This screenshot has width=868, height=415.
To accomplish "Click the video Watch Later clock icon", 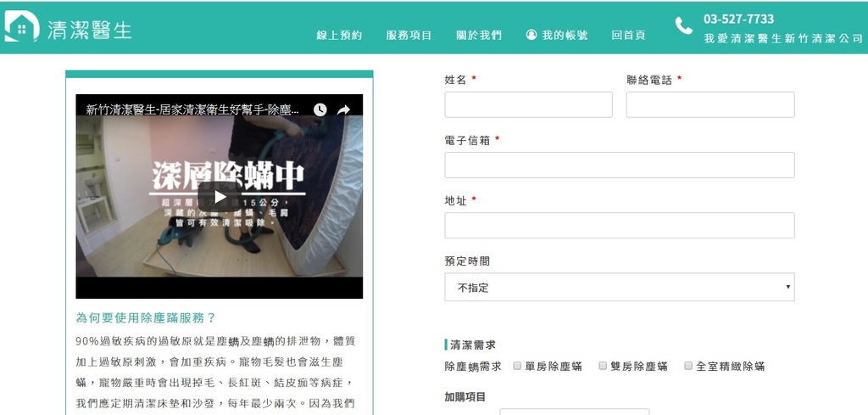I will [x=320, y=109].
